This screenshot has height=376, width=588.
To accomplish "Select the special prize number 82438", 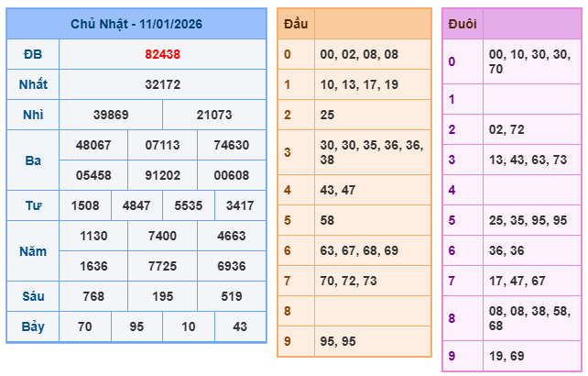I will [x=162, y=54].
